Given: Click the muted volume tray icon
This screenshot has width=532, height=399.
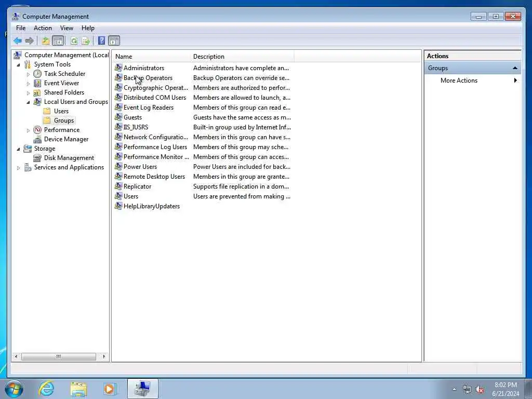Looking at the screenshot, I should 480,390.
